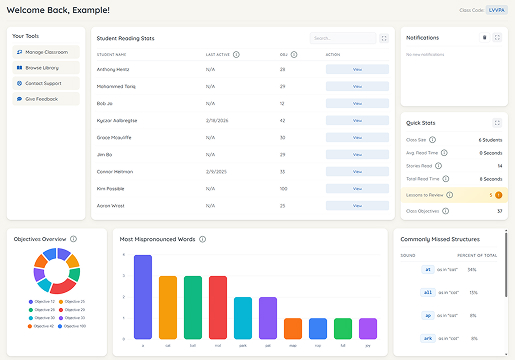Image resolution: width=515 pixels, height=360 pixels.
Task: Click the Class Objectives info icon
Action: (445, 211)
